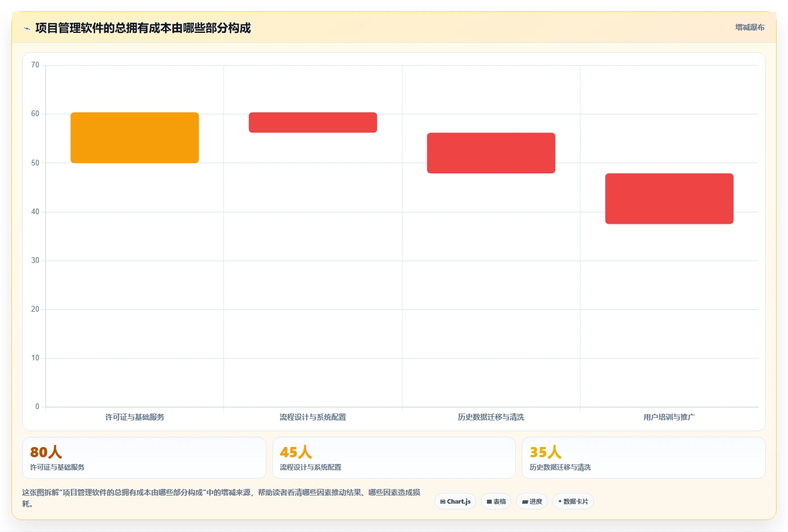Click the red 用户培训与推广 bar
The image size is (788, 532).
[x=670, y=199]
